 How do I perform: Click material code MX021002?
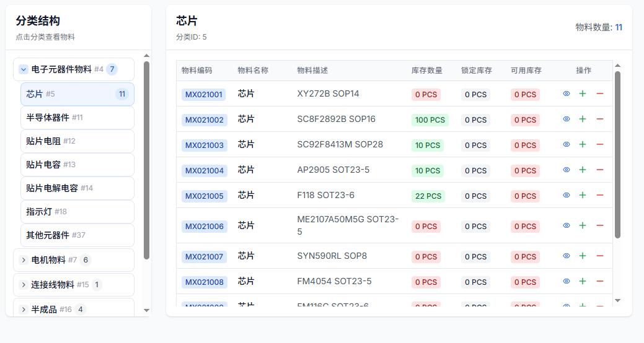(x=204, y=119)
